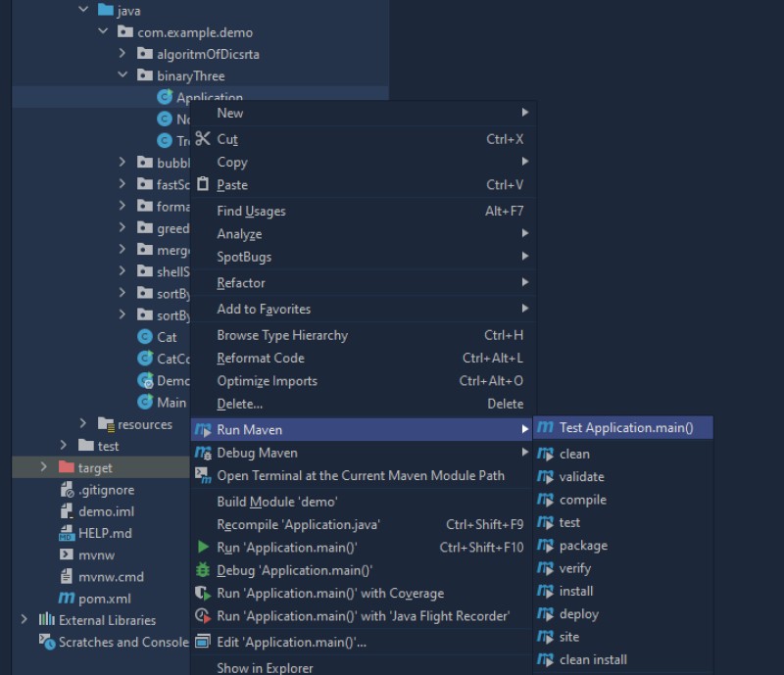
Task: Expand External Libraries node
Action: click(x=24, y=620)
